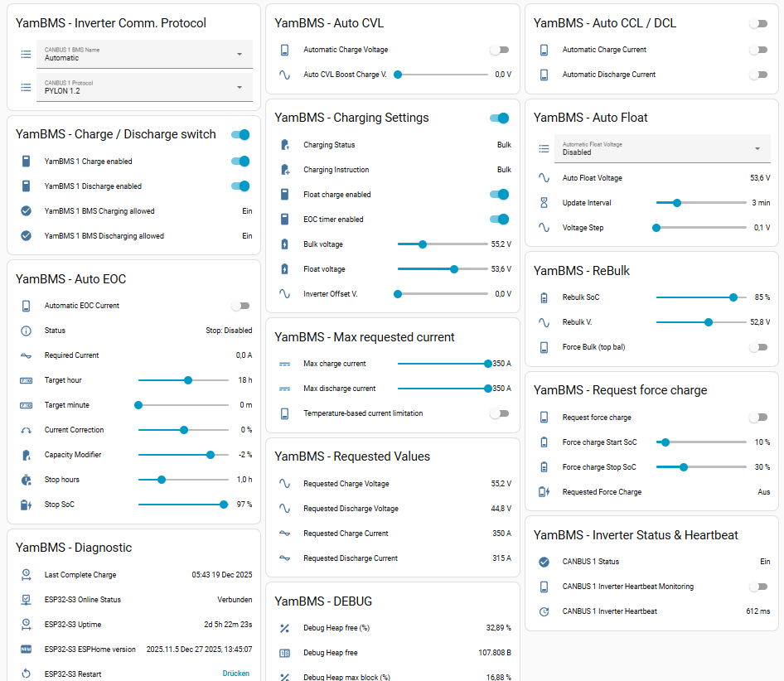Click the Stop hours timer icon
Image resolution: width=784 pixels, height=681 pixels.
point(26,480)
